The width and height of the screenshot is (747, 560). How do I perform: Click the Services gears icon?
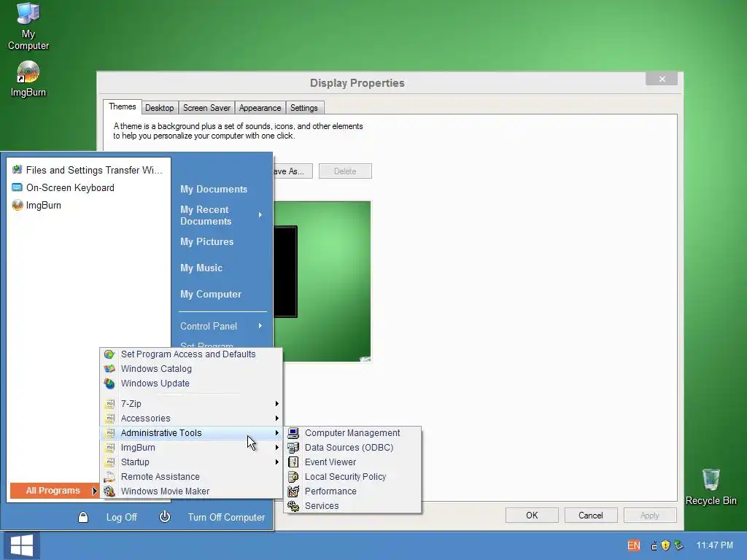click(x=293, y=506)
